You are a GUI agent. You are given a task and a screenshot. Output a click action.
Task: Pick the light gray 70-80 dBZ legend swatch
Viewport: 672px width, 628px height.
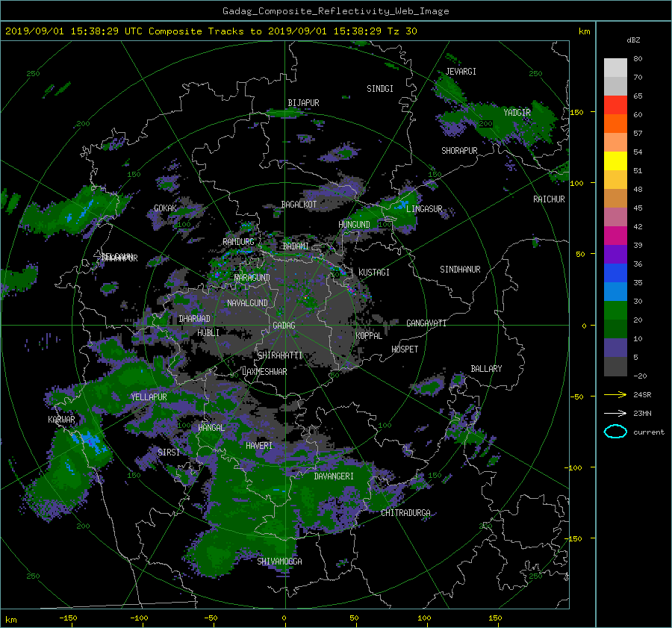615,68
